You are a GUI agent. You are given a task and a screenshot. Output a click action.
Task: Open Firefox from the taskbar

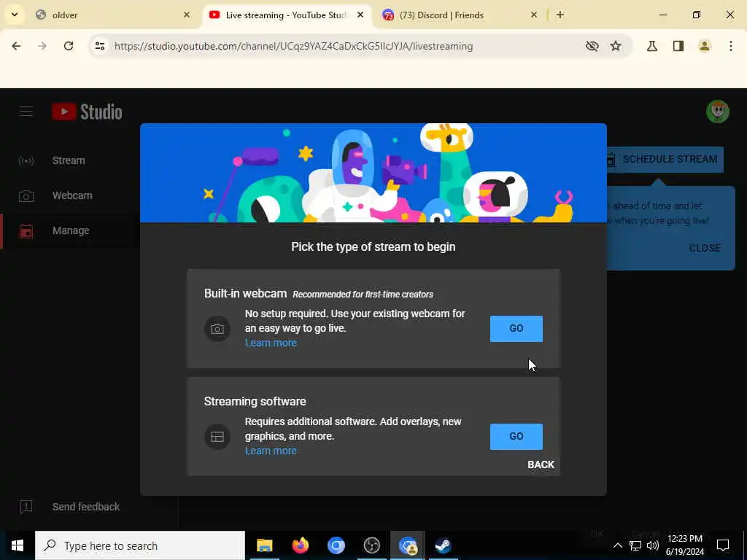point(300,545)
